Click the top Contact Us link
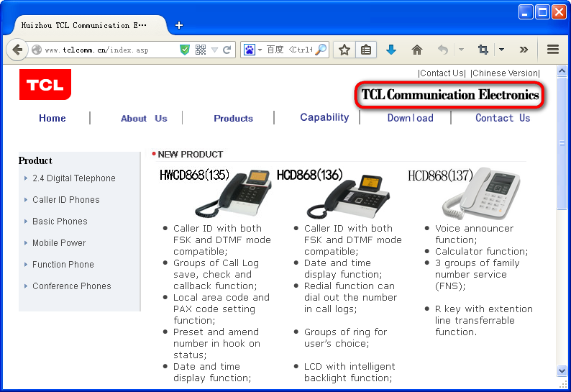Image resolution: width=571 pixels, height=392 pixels. coord(442,73)
